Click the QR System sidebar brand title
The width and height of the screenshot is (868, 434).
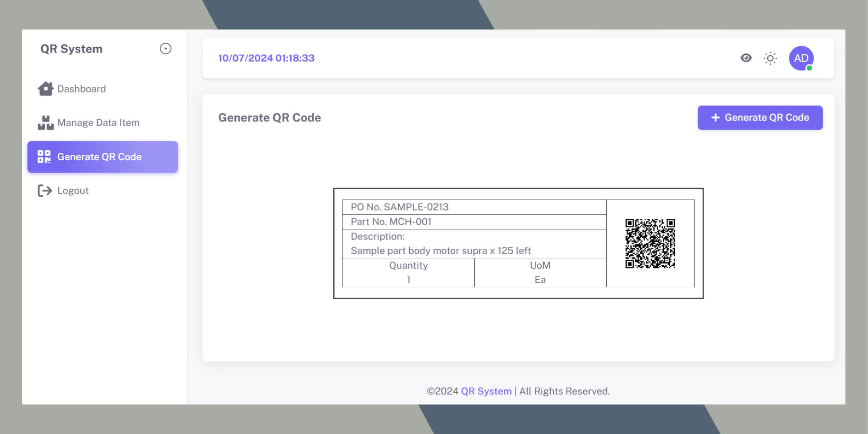pyautogui.click(x=72, y=49)
